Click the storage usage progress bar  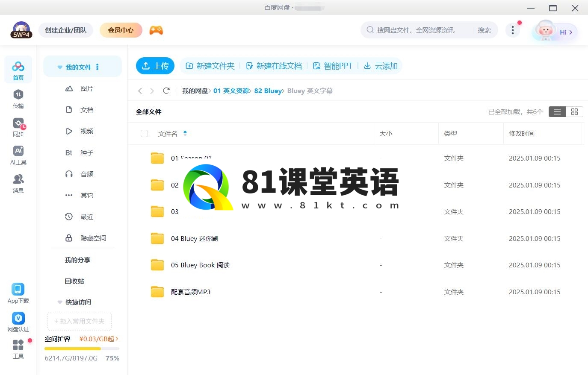pyautogui.click(x=82, y=349)
